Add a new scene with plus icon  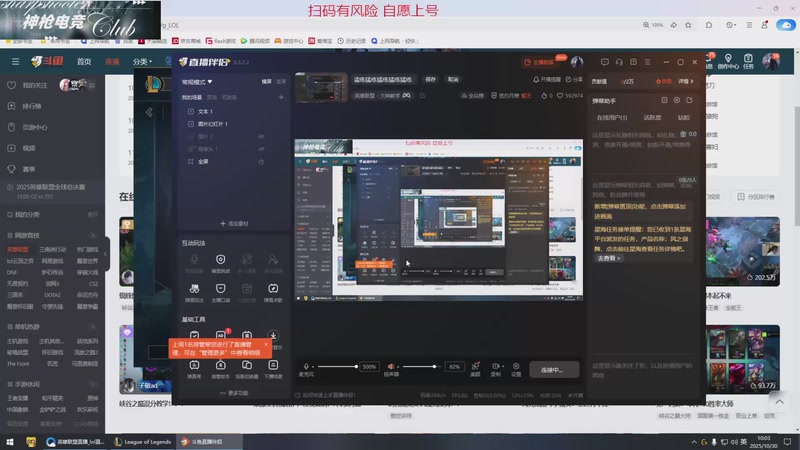(281, 97)
